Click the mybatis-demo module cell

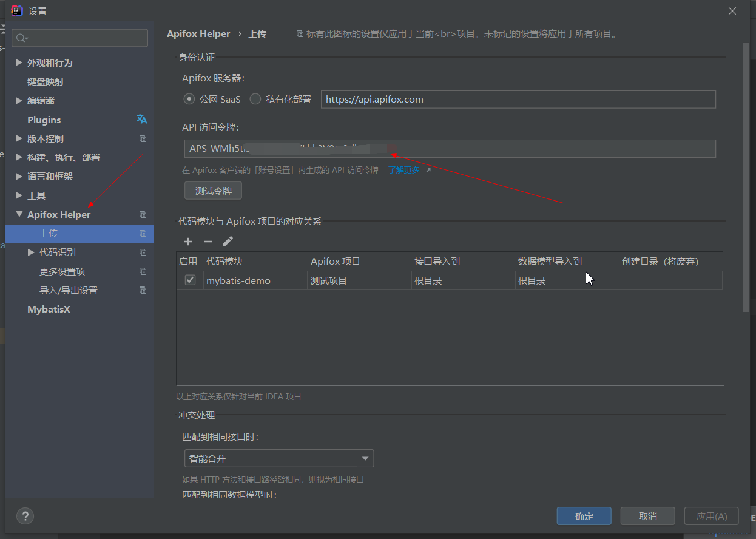(x=255, y=280)
